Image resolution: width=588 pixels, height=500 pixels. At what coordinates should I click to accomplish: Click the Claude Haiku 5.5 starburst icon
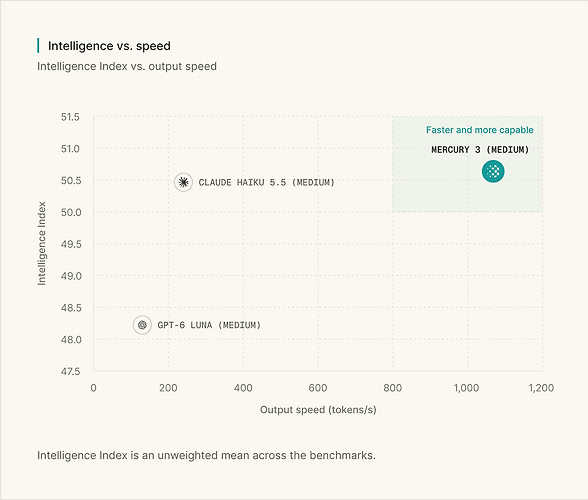(183, 182)
